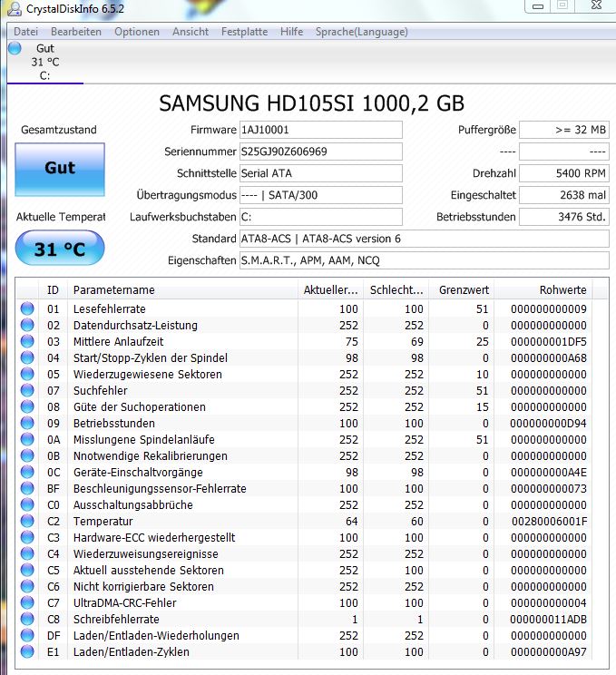616x675 pixels.
Task: Click status orb for Lesefehlerrate row
Action: (x=27, y=308)
